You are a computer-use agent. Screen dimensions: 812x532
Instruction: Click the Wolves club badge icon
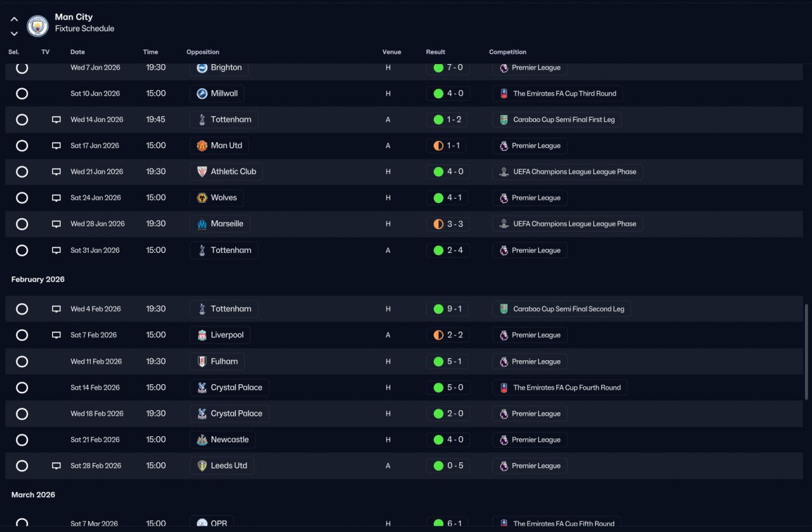tap(202, 198)
